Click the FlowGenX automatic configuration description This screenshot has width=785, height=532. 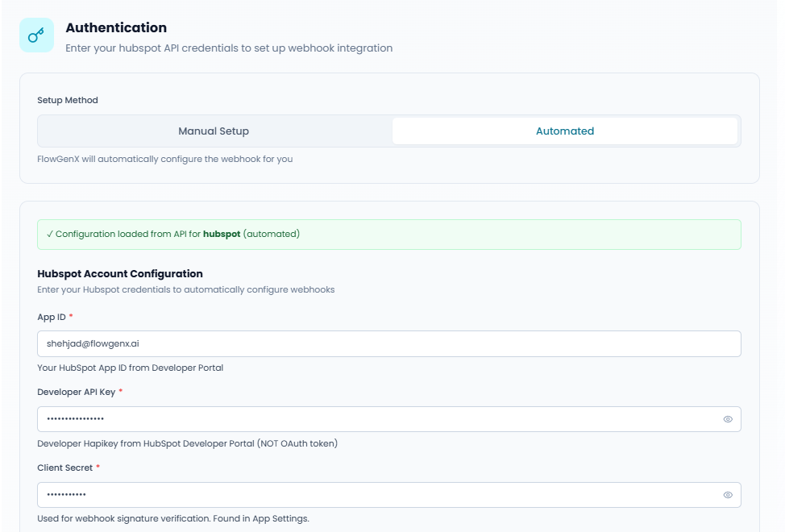pos(164,159)
